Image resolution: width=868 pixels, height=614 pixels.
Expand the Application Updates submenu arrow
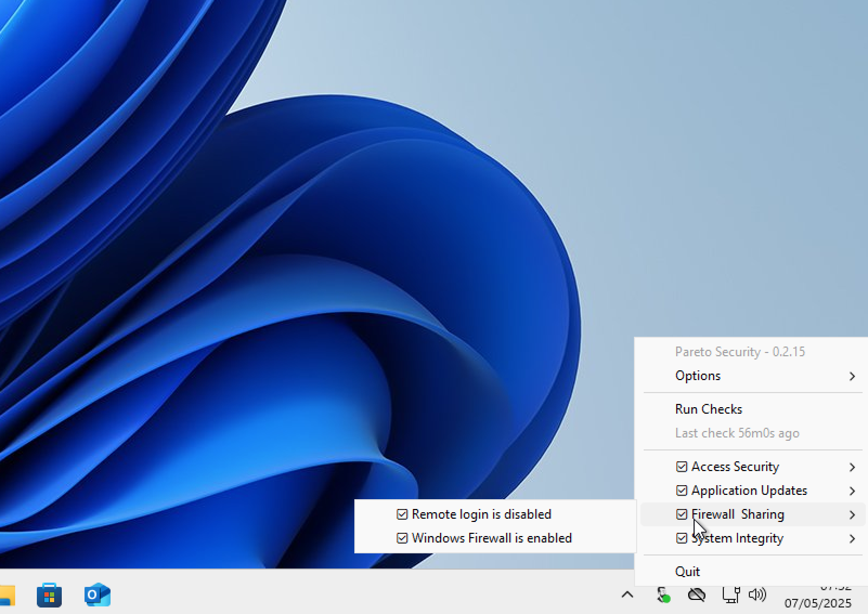click(x=852, y=491)
